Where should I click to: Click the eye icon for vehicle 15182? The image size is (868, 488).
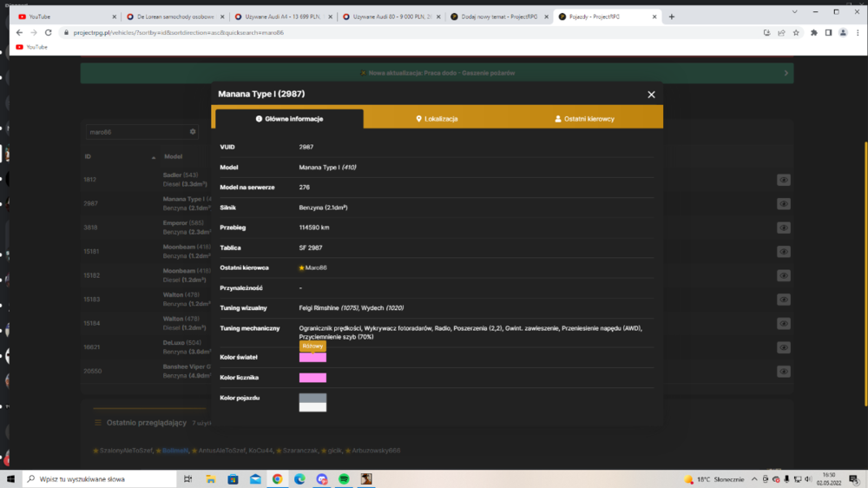click(x=783, y=275)
